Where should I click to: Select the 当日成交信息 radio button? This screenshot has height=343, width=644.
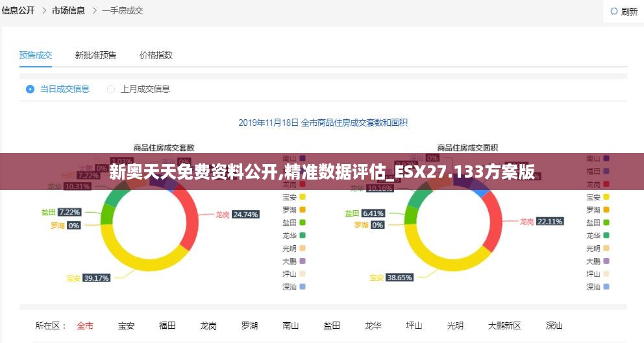(x=30, y=89)
